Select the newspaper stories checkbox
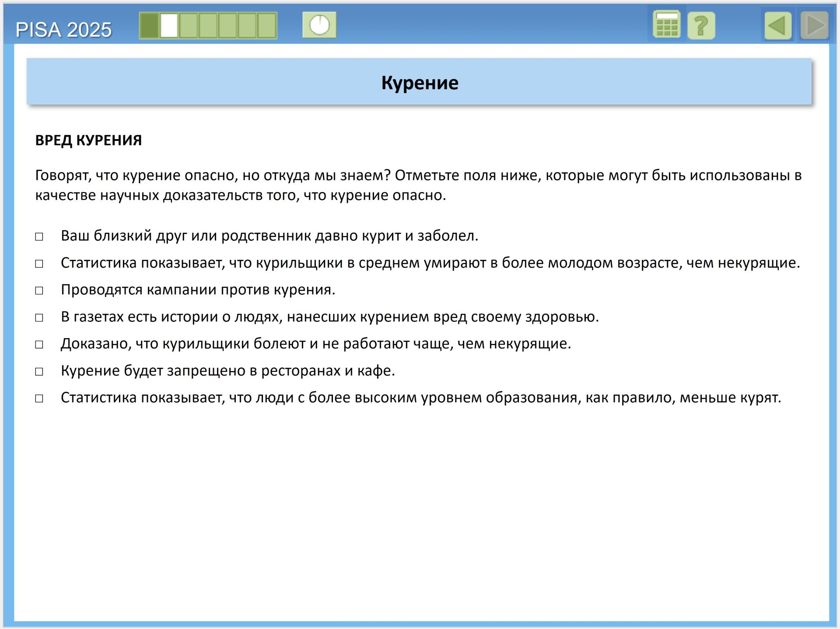This screenshot has height=629, width=840. (x=39, y=318)
